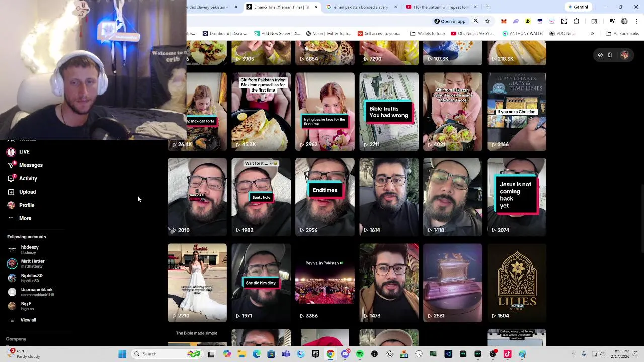Open the Add New Server bookmark
This screenshot has height=362, width=644.
(x=277, y=34)
